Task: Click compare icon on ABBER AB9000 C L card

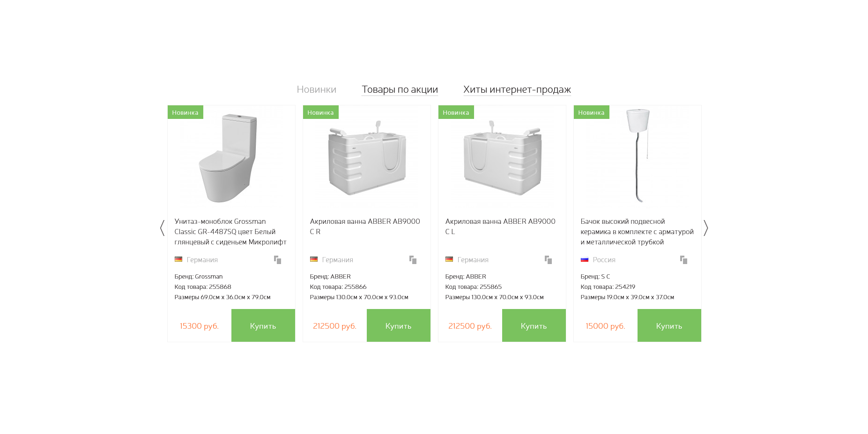Action: point(548,260)
